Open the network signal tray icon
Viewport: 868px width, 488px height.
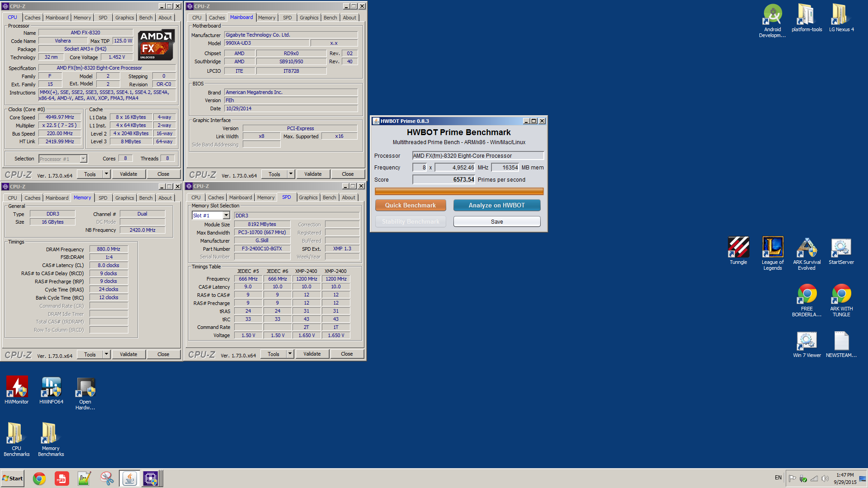click(814, 479)
